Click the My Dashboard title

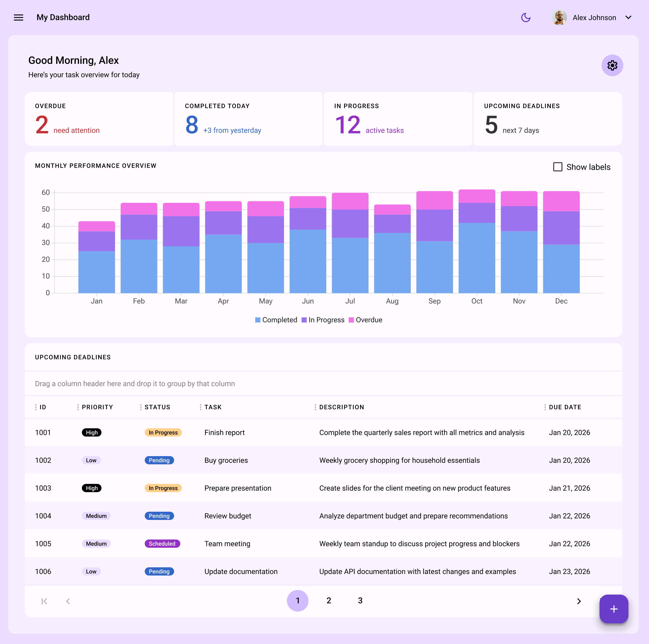(63, 18)
